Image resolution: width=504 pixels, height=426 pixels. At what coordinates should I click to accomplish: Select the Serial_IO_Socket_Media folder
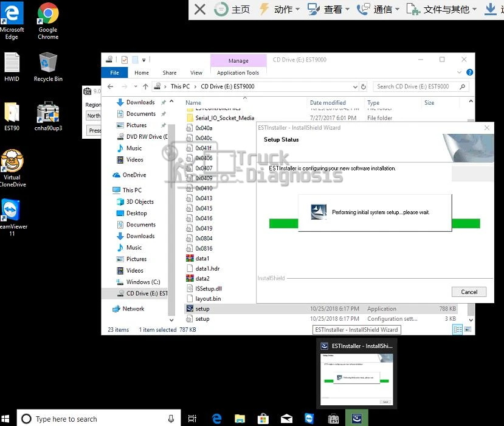(225, 118)
